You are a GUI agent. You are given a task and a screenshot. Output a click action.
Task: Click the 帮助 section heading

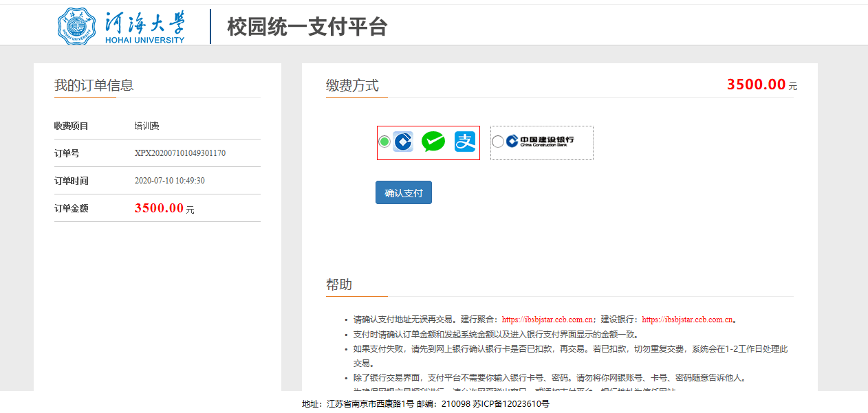click(339, 284)
